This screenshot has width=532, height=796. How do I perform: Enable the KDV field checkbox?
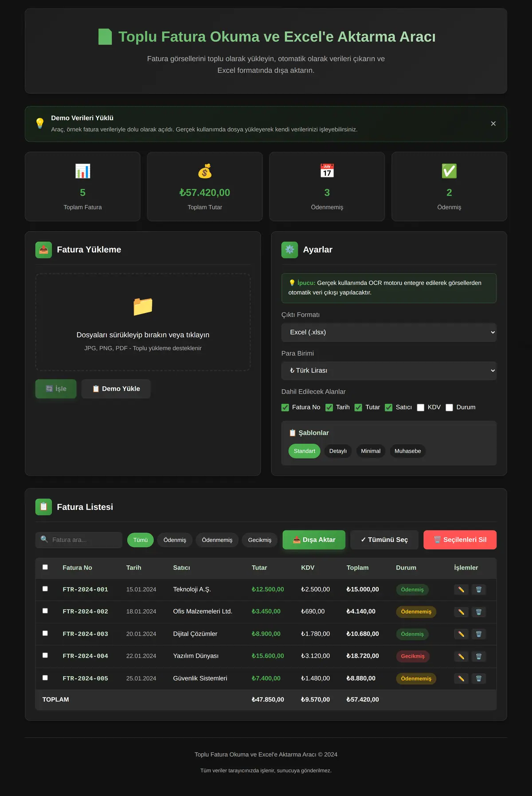tap(421, 407)
